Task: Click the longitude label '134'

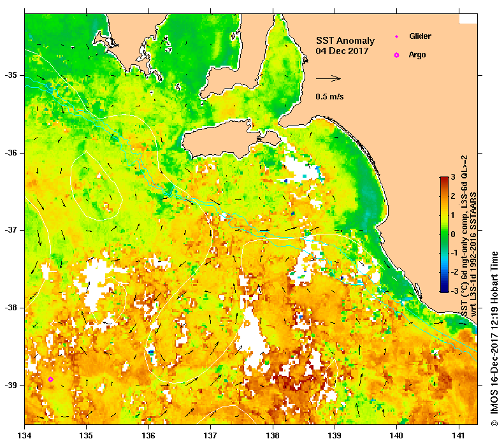Action: pos(24,436)
